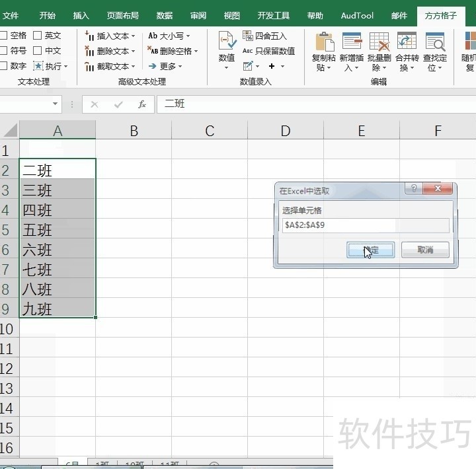Click the 大小写 Ab icon
This screenshot has height=469, width=476.
tap(153, 36)
